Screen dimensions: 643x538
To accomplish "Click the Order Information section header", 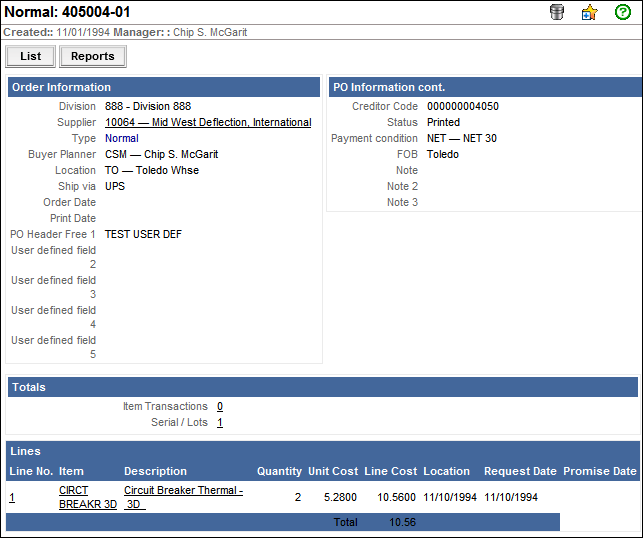I will (61, 87).
